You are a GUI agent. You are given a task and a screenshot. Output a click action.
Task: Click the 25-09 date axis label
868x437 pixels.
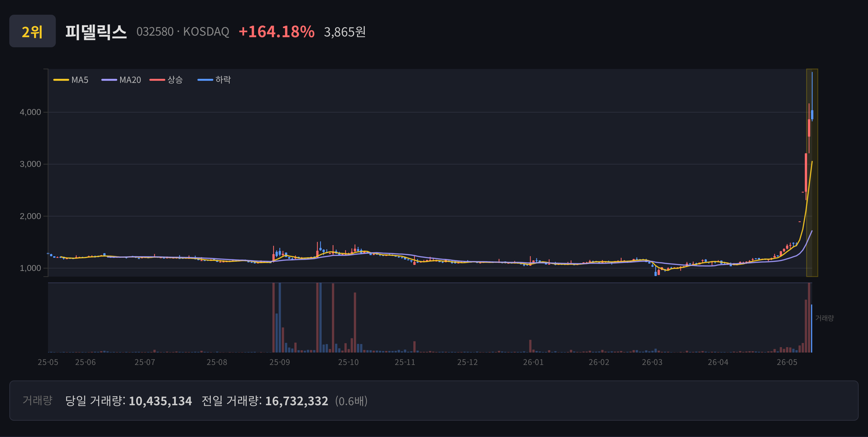pyautogui.click(x=280, y=362)
